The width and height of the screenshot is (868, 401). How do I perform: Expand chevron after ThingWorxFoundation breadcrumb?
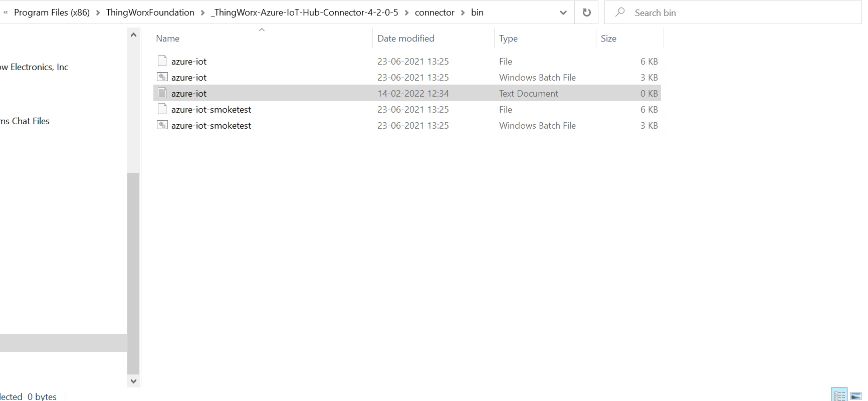tap(203, 13)
